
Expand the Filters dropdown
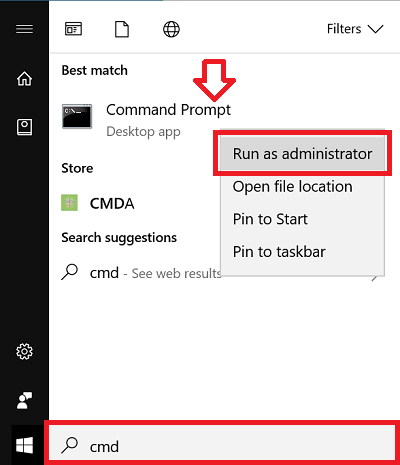[x=355, y=29]
